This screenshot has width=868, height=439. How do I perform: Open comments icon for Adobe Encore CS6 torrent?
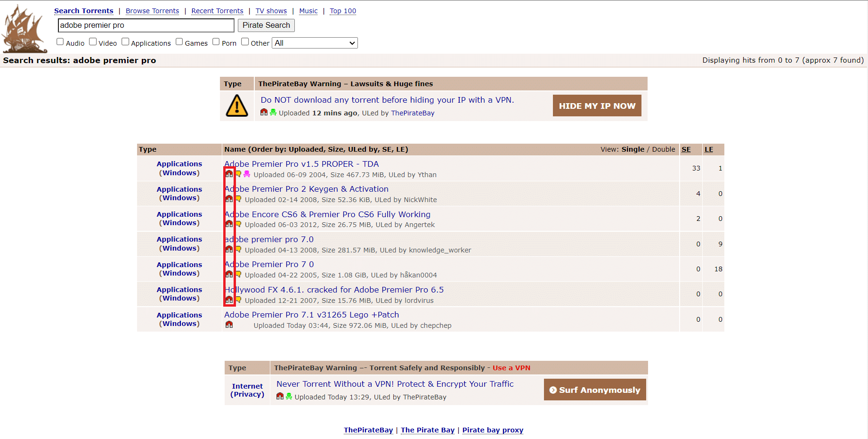(x=238, y=224)
